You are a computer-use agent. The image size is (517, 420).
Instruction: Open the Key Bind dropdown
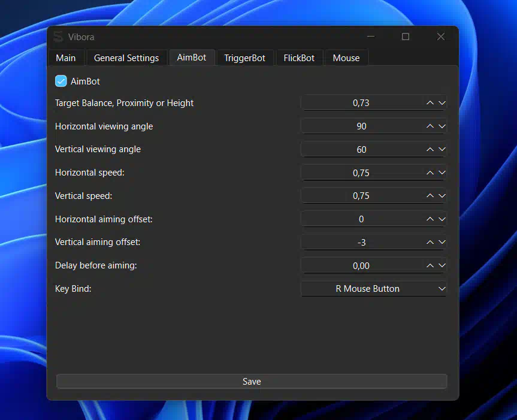point(374,289)
